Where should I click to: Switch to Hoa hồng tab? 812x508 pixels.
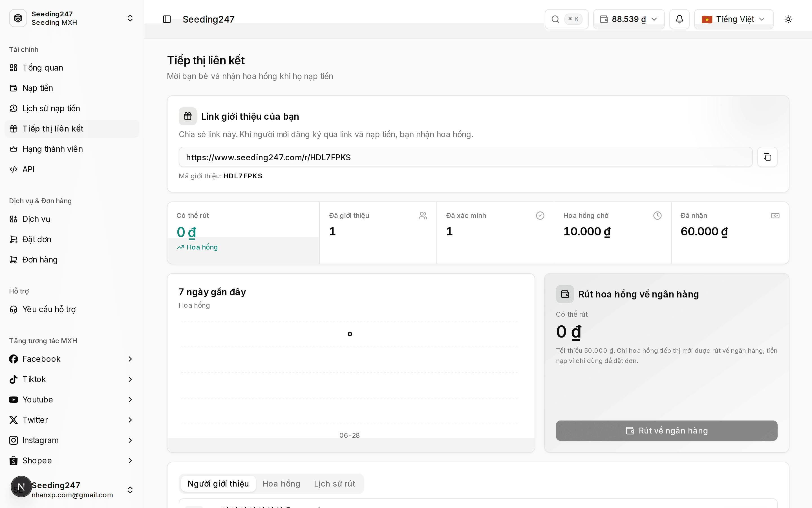[x=281, y=484]
